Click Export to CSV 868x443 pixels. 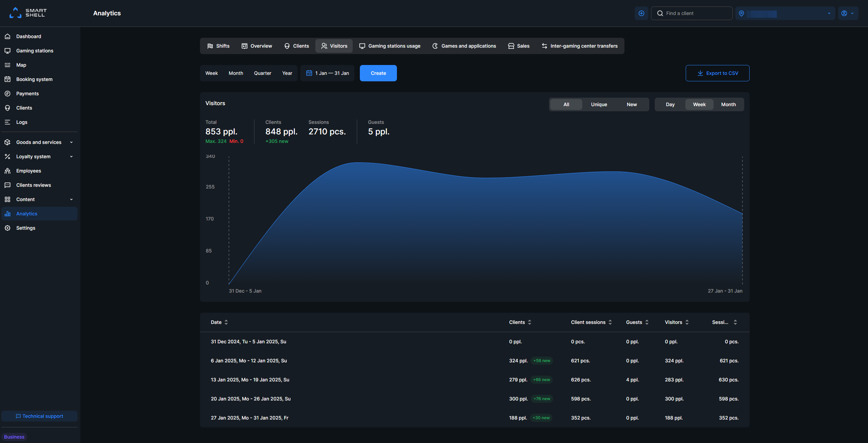(718, 73)
